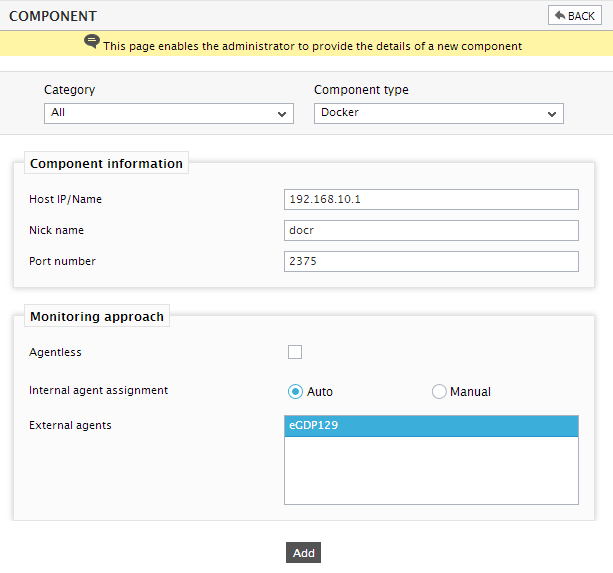This screenshot has width=613, height=573.
Task: Click the Component type chevron arrow
Action: coord(552,114)
